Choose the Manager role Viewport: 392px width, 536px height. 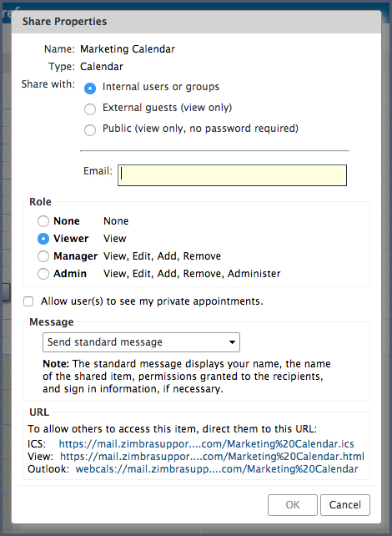point(43,256)
